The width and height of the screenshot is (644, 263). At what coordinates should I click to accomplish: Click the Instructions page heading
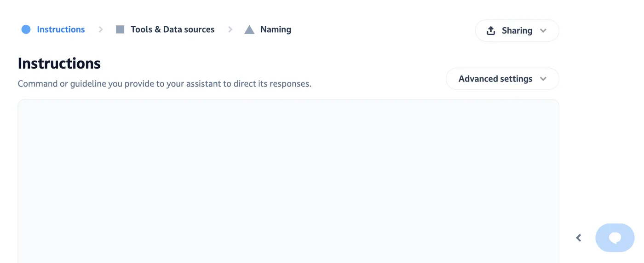[x=59, y=63]
